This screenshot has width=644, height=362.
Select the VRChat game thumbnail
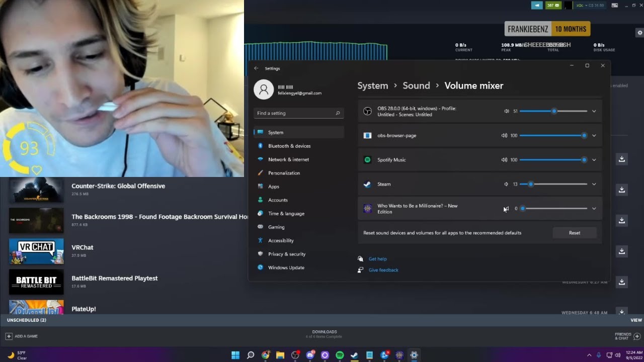[x=36, y=251]
